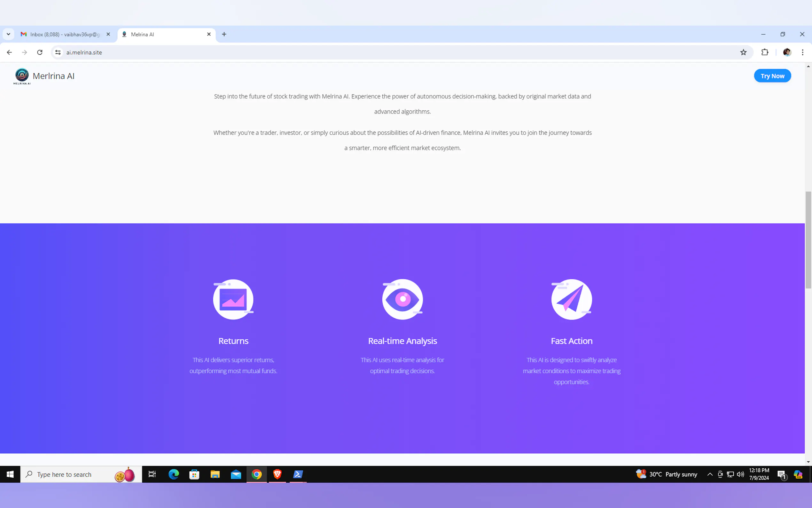Open Microsoft Edge from taskbar
812x508 pixels.
pos(174,474)
